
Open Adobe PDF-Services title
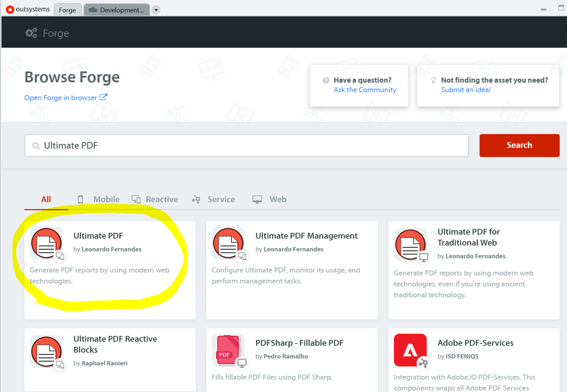476,343
